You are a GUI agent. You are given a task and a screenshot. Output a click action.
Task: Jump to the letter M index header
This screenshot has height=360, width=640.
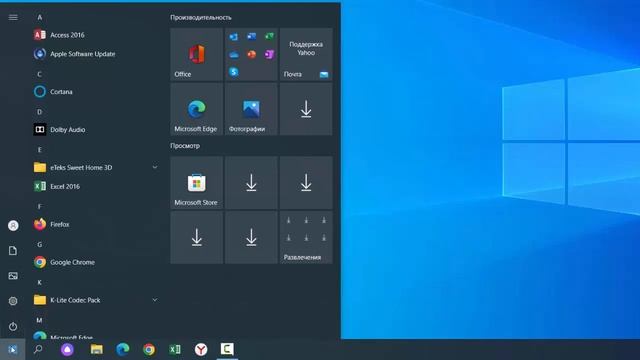pyautogui.click(x=40, y=320)
